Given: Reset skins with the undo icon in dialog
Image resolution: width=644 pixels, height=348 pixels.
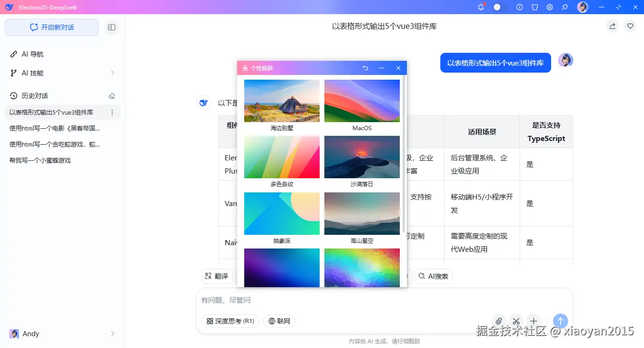Looking at the screenshot, I should pos(365,68).
